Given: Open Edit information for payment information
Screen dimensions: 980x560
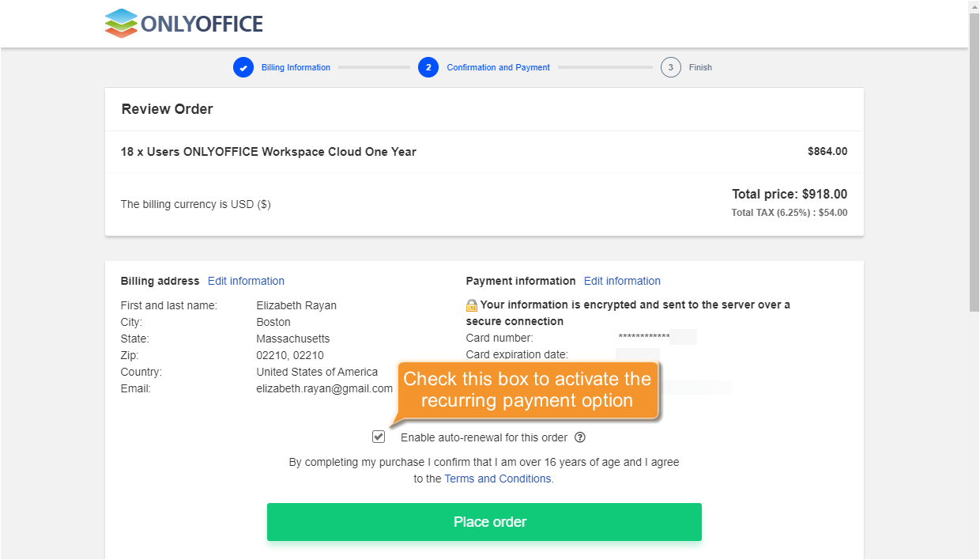Looking at the screenshot, I should [622, 281].
